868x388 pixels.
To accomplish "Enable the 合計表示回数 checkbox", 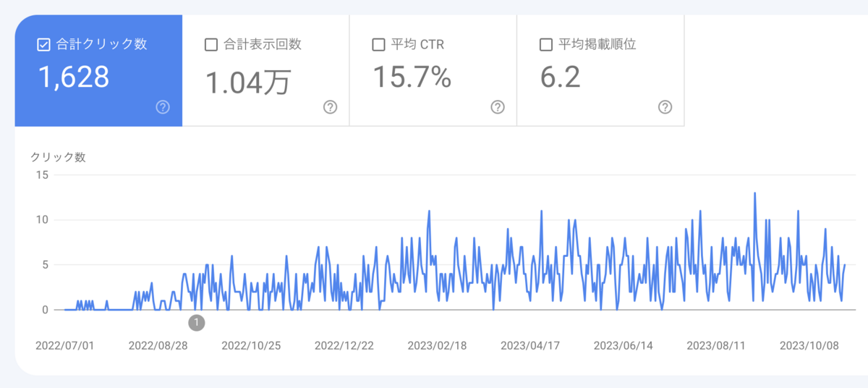I will pos(211,45).
